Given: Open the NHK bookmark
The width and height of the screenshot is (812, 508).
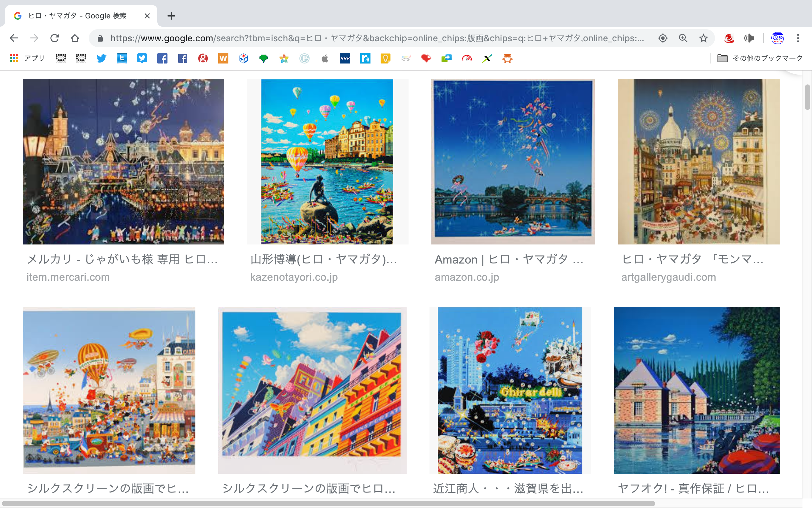Looking at the screenshot, I should click(345, 58).
